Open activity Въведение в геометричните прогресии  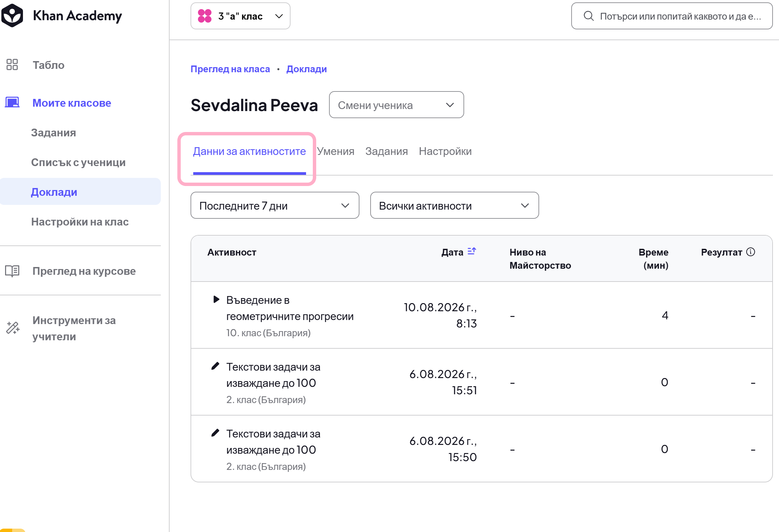(x=290, y=308)
